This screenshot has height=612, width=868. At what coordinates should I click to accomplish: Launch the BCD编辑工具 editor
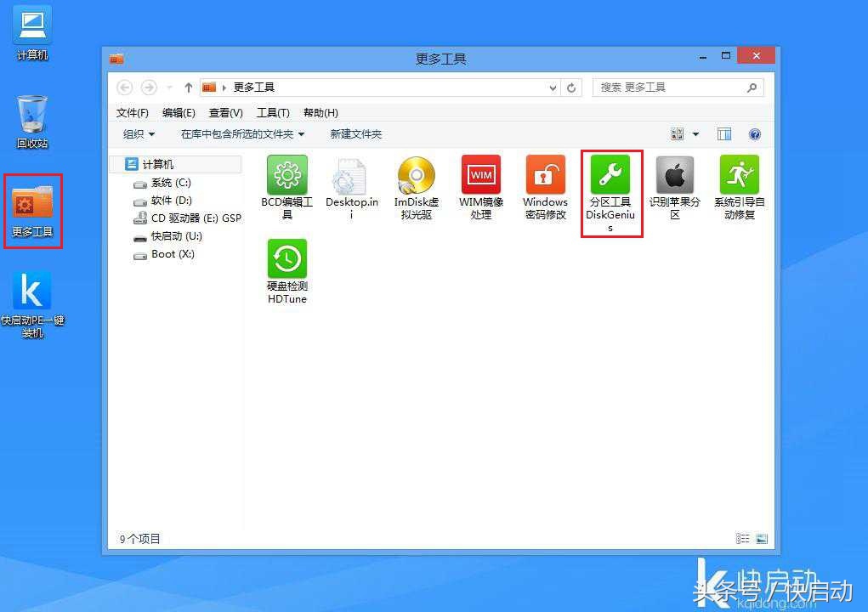(286, 184)
